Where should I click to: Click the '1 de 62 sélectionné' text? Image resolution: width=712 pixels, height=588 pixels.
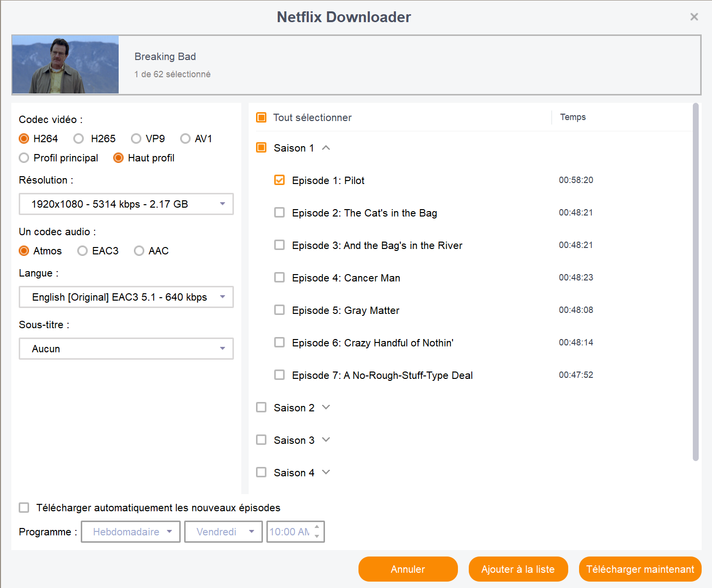172,74
